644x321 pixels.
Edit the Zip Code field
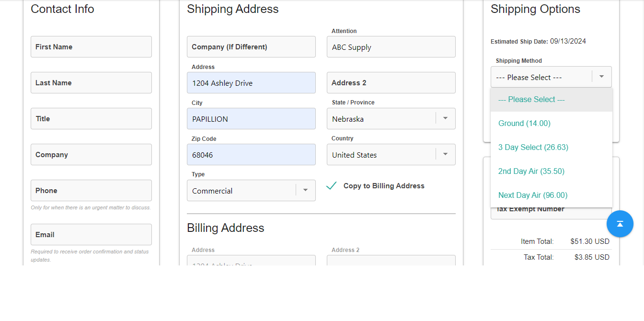tap(251, 155)
